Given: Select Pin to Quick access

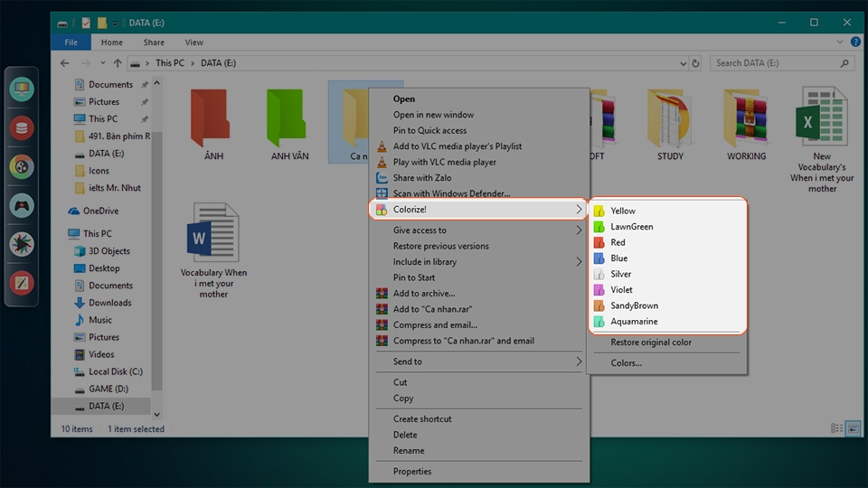Looking at the screenshot, I should (x=429, y=130).
